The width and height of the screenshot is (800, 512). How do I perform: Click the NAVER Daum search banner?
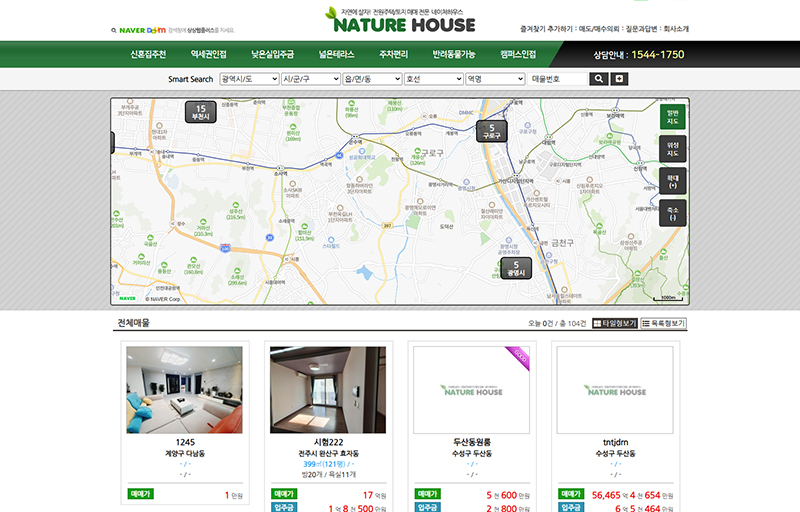[x=173, y=31]
